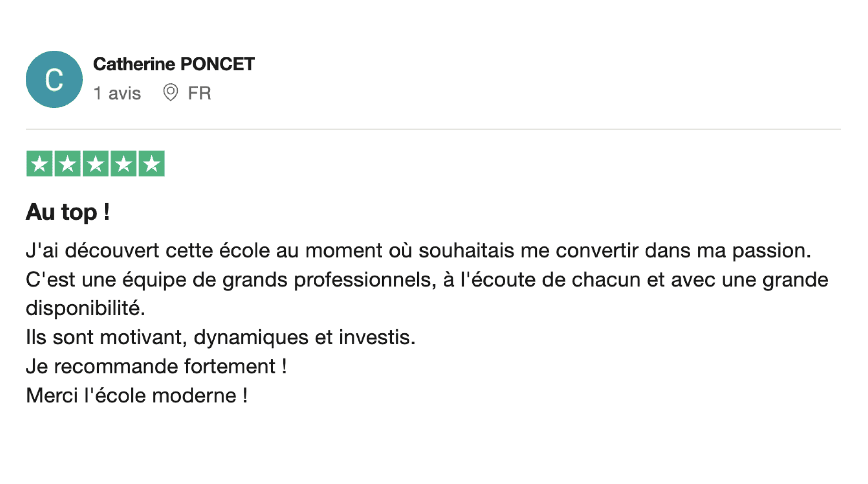
Task: Click the word "passion." in the review
Action: tap(772, 251)
